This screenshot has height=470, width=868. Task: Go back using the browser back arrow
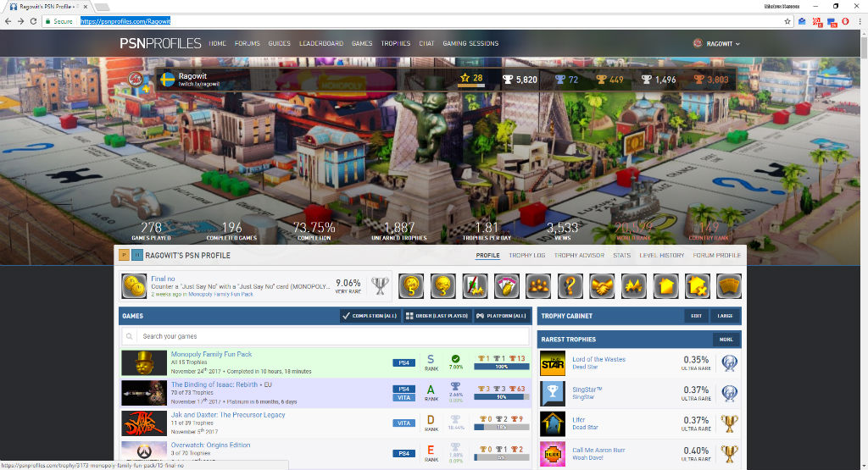pyautogui.click(x=8, y=21)
